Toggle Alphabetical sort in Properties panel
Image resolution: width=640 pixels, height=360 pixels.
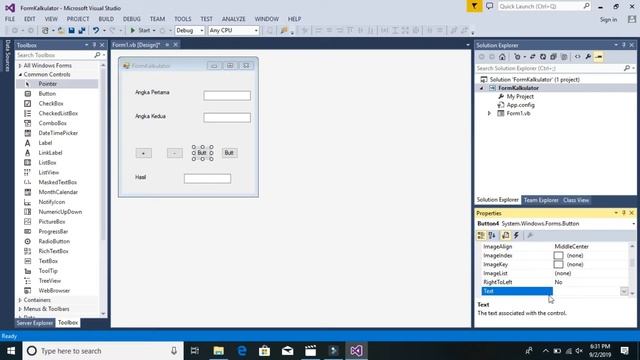(x=492, y=235)
